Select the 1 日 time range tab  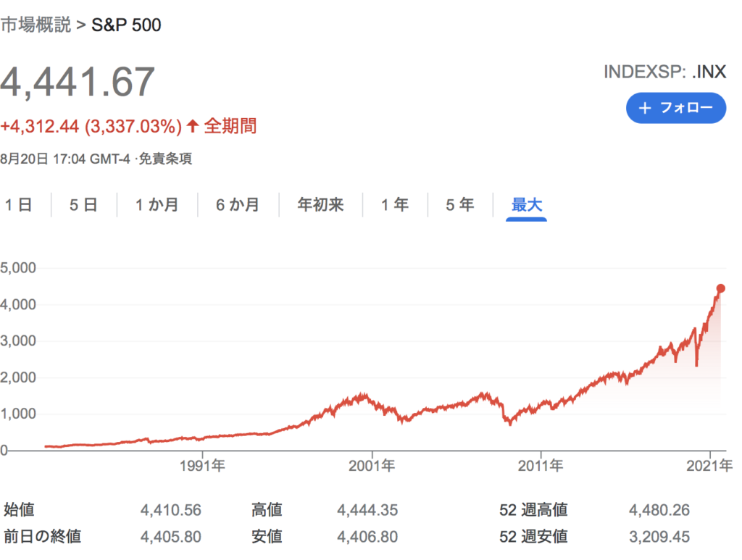(x=19, y=205)
